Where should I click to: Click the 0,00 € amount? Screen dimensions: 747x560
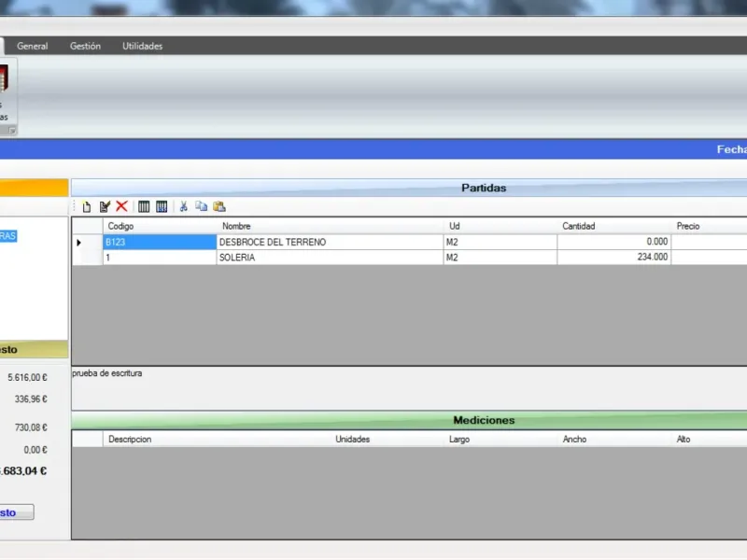[x=35, y=450]
